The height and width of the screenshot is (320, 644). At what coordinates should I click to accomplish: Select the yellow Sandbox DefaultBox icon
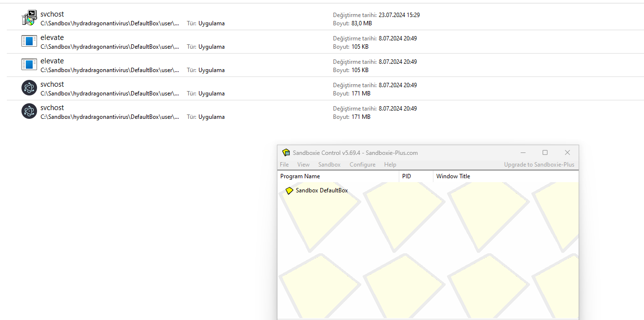click(x=289, y=190)
